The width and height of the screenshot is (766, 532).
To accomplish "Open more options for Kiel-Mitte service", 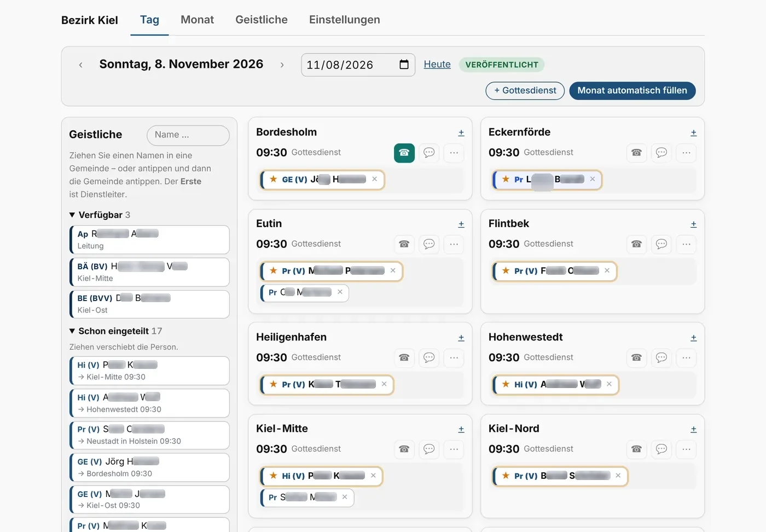I will (x=454, y=449).
